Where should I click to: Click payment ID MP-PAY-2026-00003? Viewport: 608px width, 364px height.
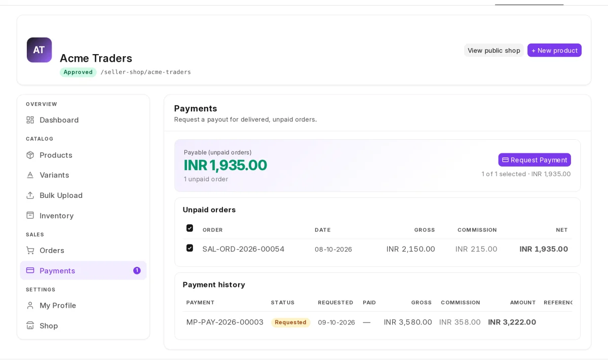pos(225,322)
